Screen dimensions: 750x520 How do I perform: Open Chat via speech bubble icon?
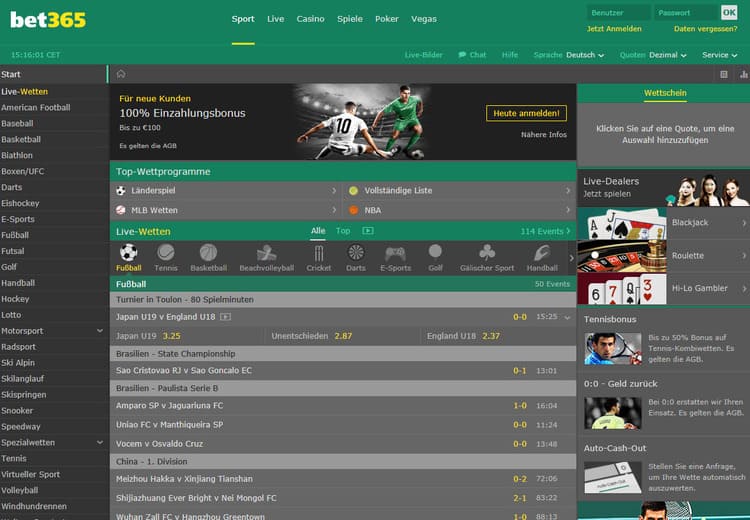tap(462, 55)
